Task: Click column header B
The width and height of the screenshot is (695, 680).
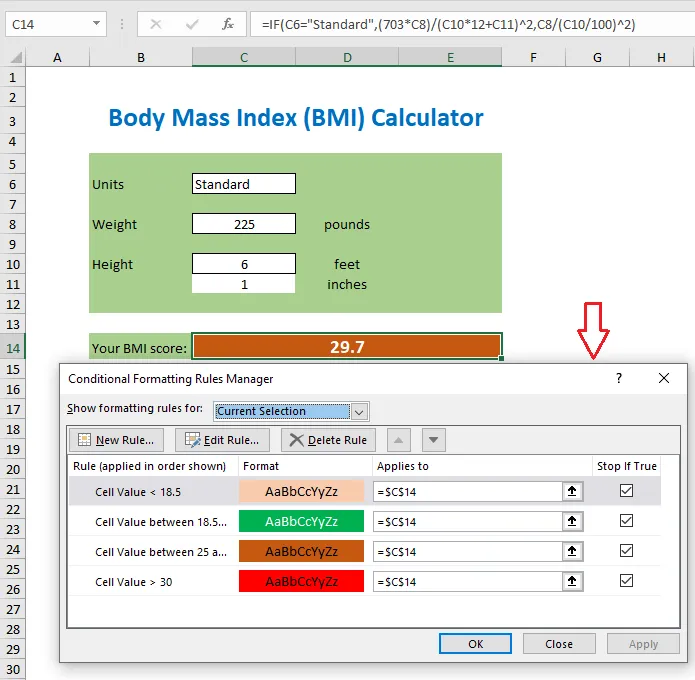Action: click(141, 58)
